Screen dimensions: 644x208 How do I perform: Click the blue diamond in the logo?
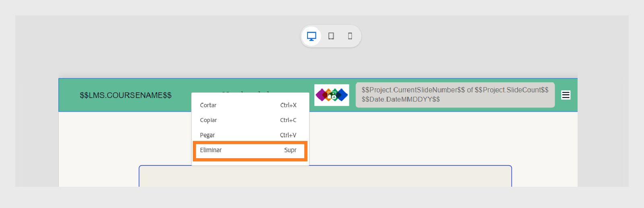point(343,95)
